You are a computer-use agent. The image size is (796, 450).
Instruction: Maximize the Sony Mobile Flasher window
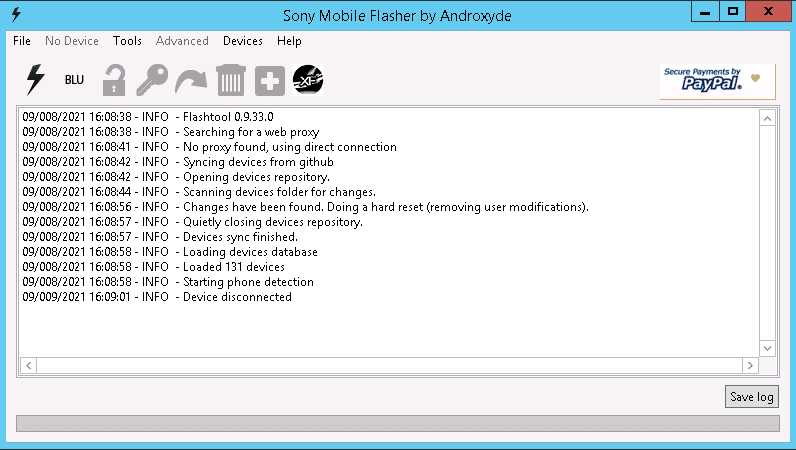pos(732,12)
